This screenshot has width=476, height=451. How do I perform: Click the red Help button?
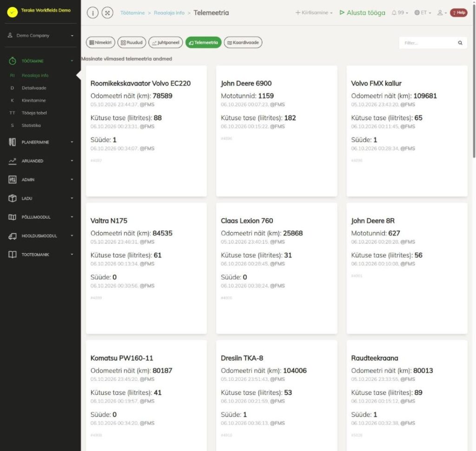[x=458, y=13]
